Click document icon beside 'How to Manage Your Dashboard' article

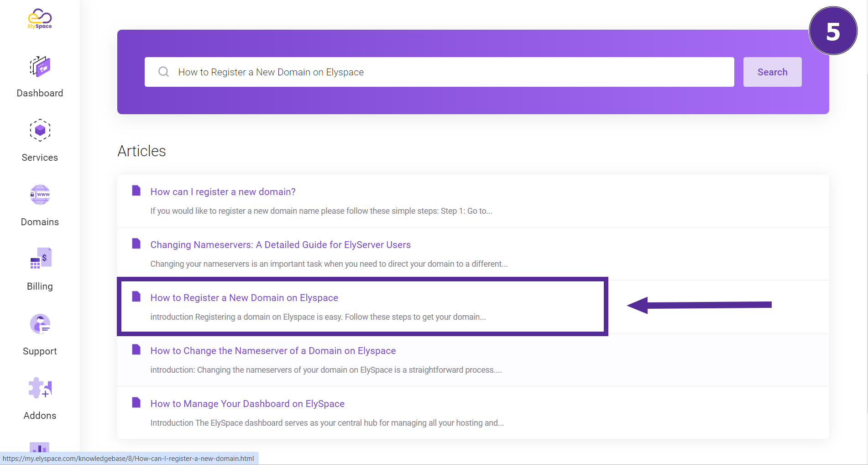pyautogui.click(x=136, y=402)
